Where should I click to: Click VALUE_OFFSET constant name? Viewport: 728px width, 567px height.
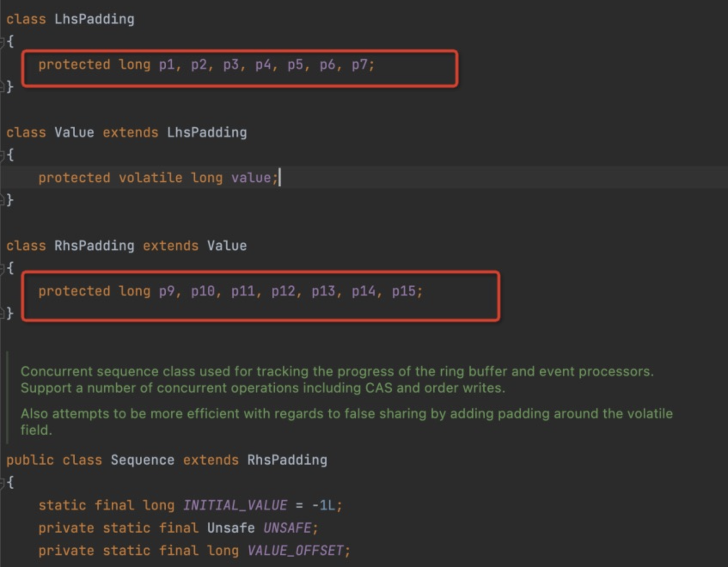click(295, 551)
